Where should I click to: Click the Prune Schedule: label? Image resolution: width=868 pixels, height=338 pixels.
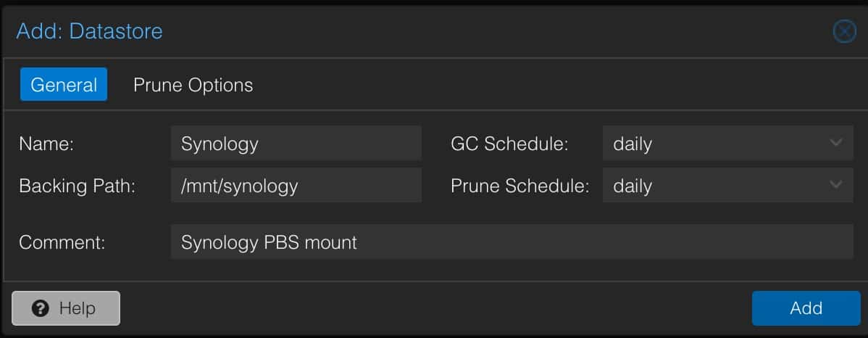519,186
